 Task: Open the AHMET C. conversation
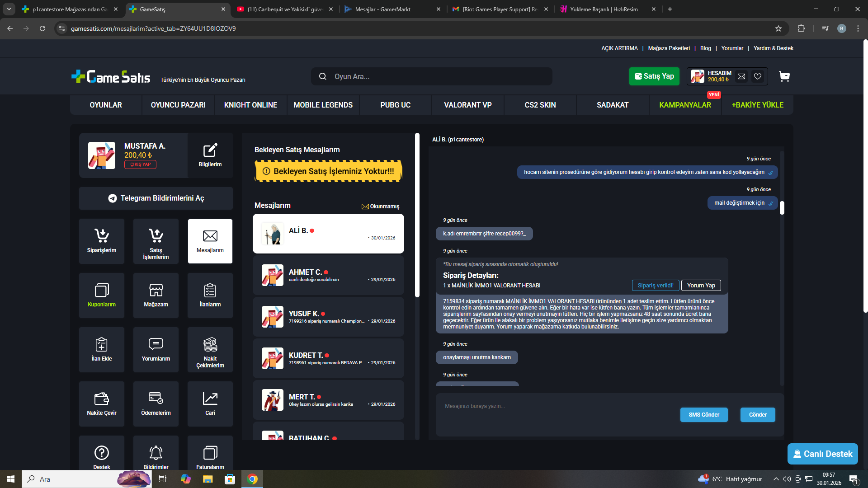coord(328,275)
